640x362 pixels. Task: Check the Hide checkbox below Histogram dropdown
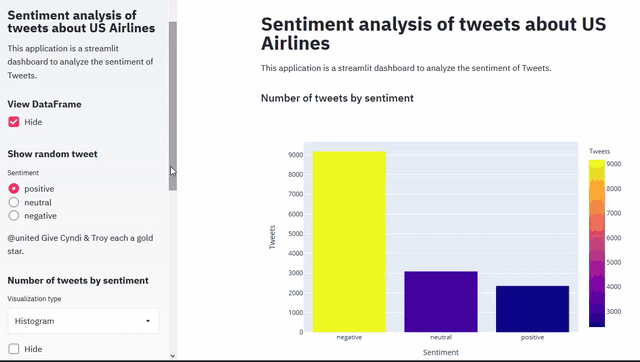click(x=13, y=349)
